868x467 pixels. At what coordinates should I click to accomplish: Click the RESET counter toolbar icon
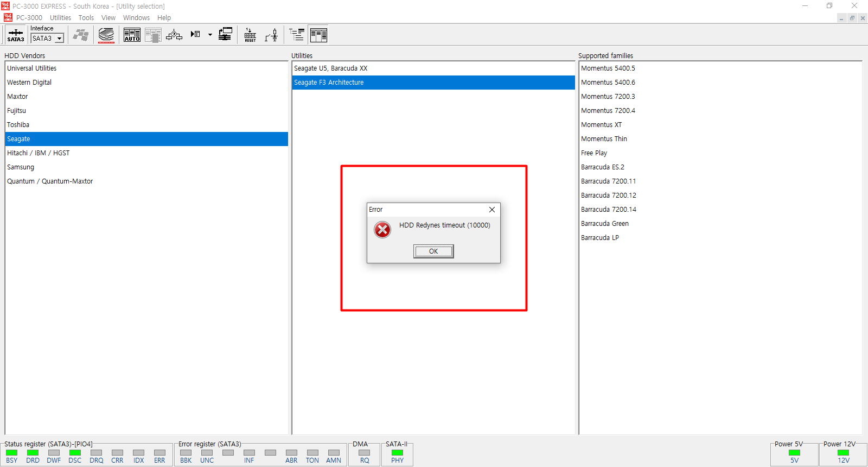click(250, 35)
